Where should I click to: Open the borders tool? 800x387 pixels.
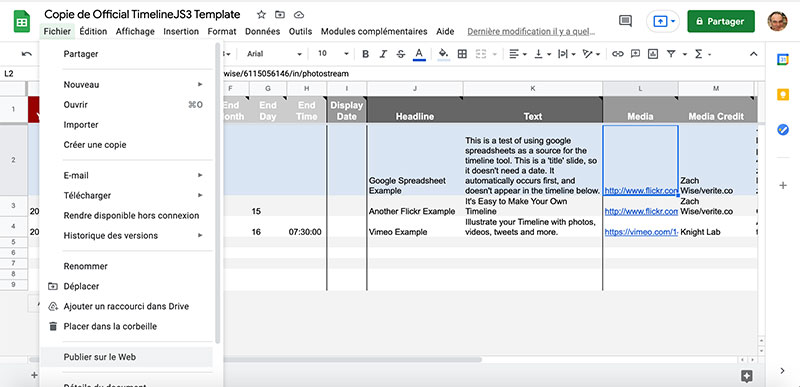tap(462, 54)
